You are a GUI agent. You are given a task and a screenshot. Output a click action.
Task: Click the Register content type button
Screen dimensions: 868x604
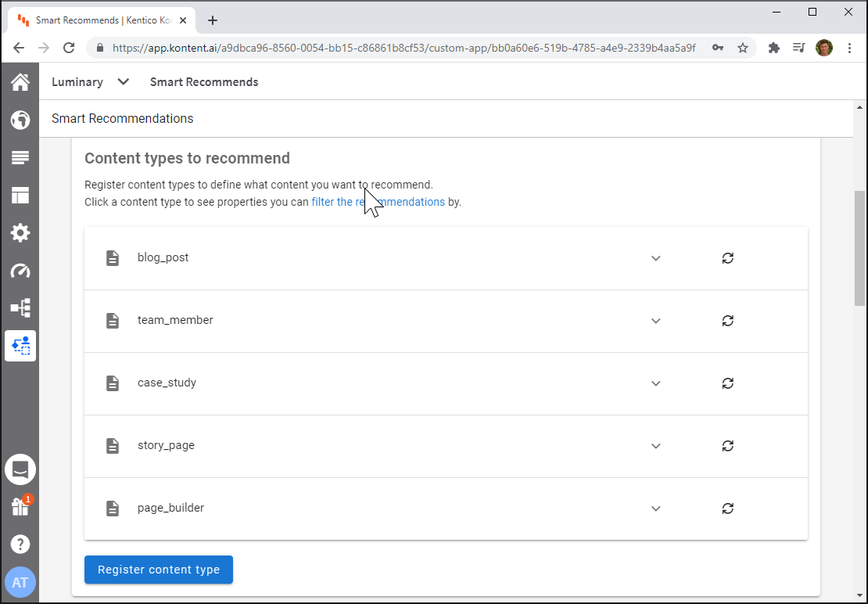(158, 570)
